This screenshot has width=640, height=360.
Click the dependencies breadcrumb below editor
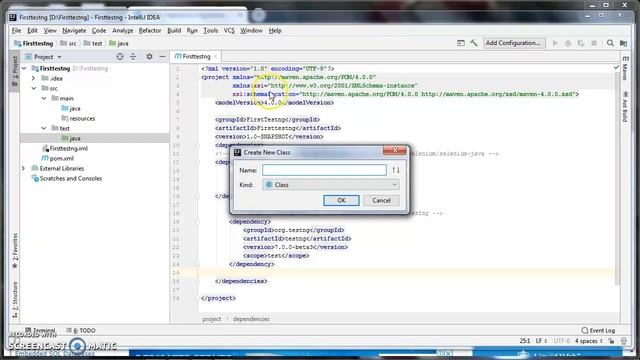(251, 319)
